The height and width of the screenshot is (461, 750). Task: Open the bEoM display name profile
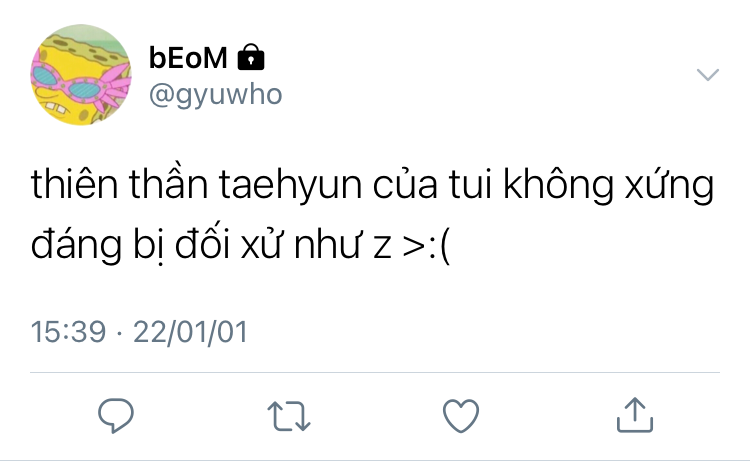(188, 58)
